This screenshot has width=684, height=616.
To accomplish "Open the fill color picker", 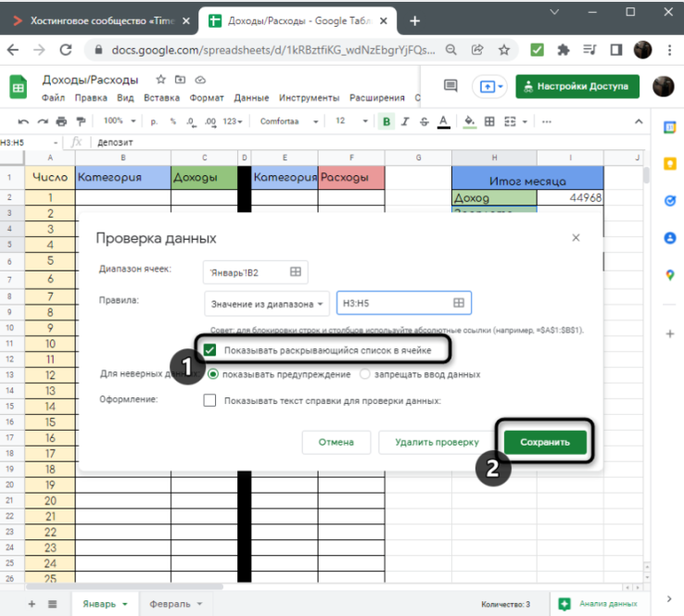I will 469,121.
